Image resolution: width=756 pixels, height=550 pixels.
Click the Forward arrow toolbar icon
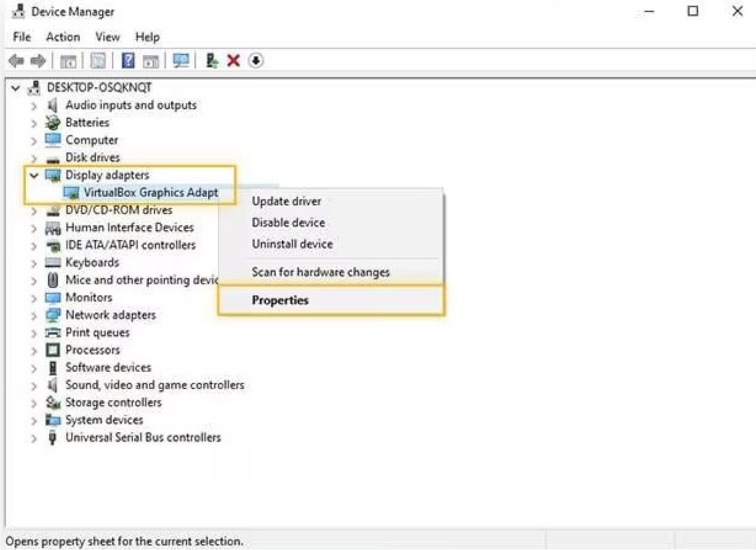(38, 61)
